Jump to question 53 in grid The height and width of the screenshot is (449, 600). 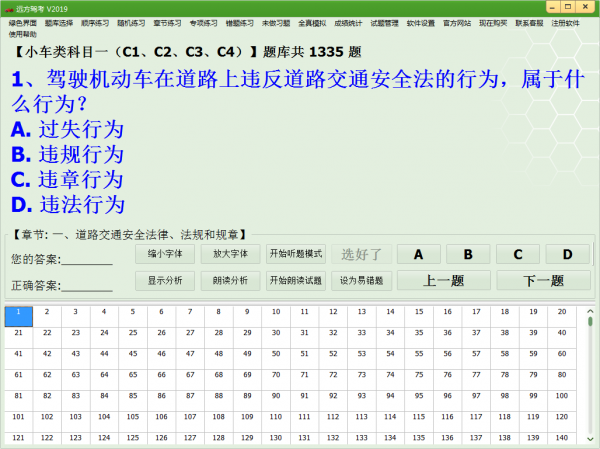click(x=362, y=358)
